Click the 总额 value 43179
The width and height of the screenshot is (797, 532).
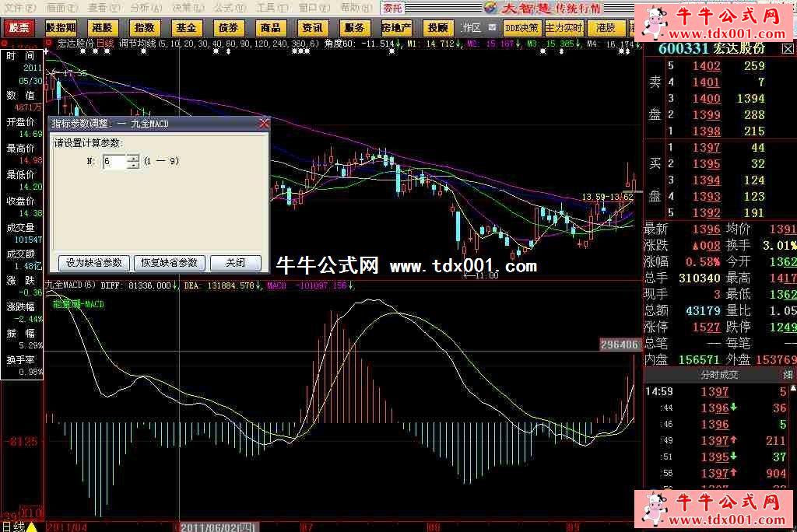point(703,311)
